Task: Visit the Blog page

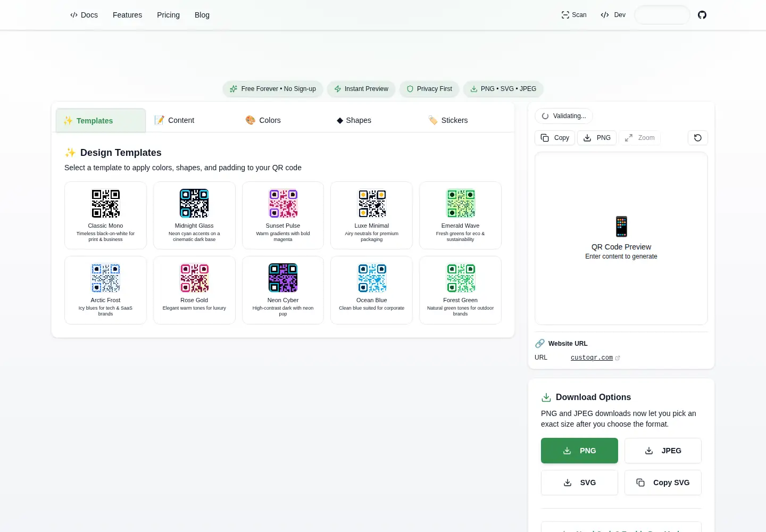Action: 202,15
